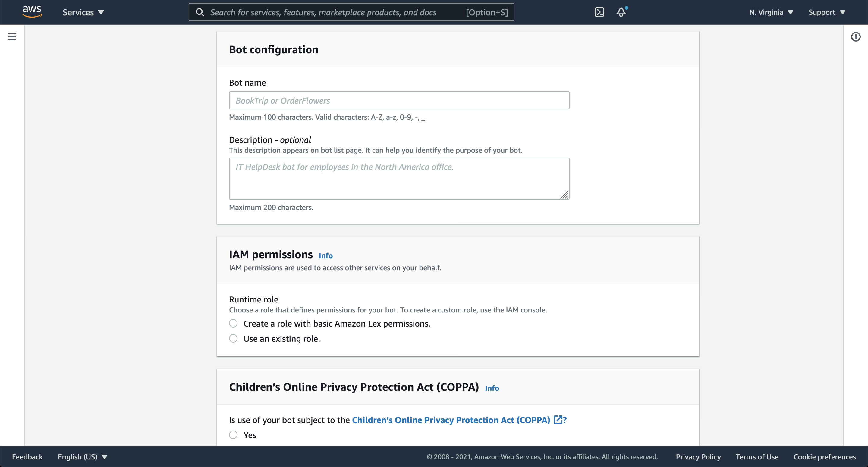Screen dimensions: 868x467
Task: Launch the CloudShell terminal icon
Action: pyautogui.click(x=599, y=12)
